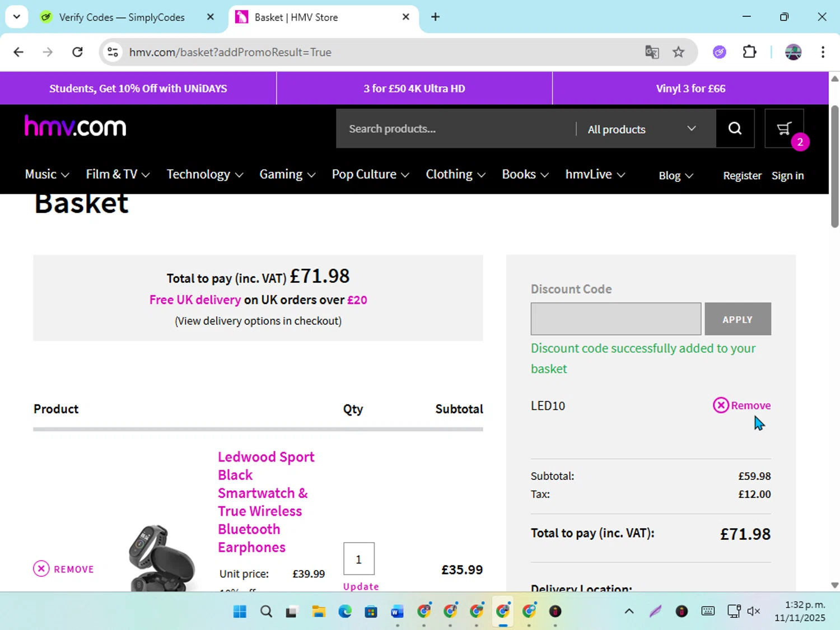Show hidden system tray icons
Viewport: 840px width, 630px height.
pos(629,611)
